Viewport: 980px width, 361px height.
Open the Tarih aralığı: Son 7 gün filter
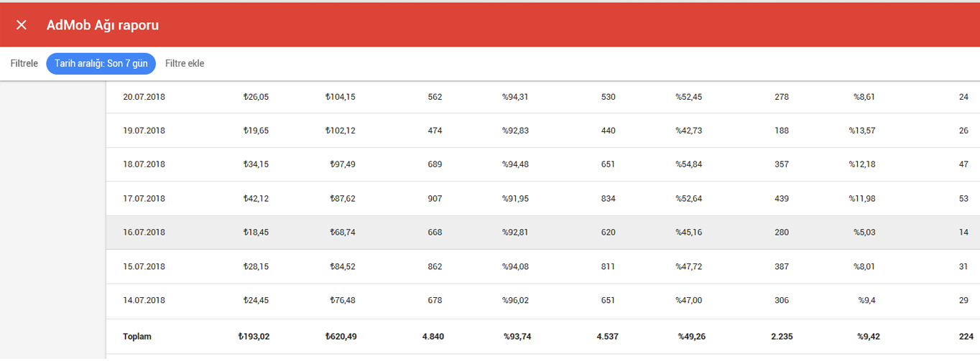(x=101, y=64)
